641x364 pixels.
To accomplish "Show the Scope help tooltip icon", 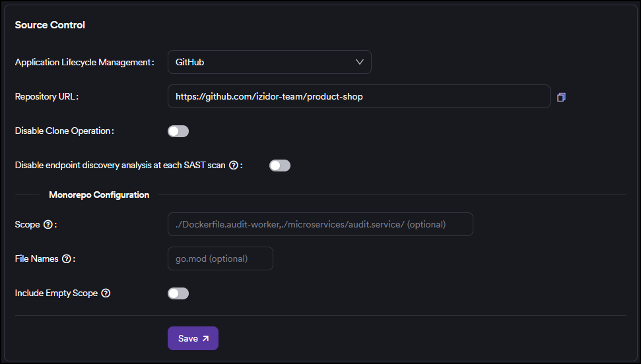I will (x=48, y=225).
